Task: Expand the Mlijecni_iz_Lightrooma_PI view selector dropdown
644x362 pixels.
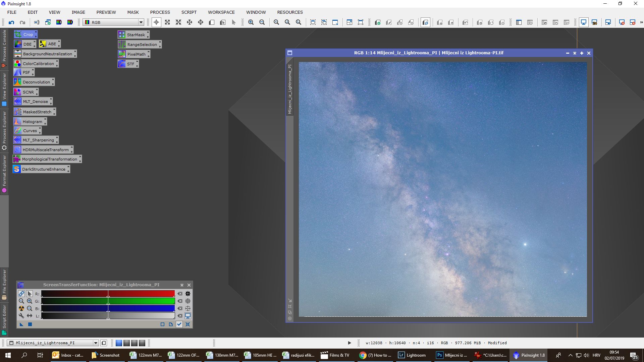Action: click(x=96, y=343)
